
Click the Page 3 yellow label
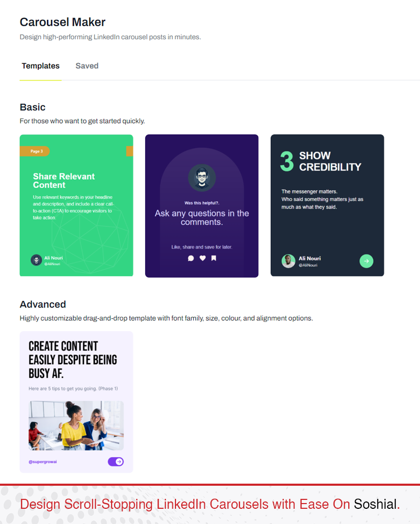(x=35, y=151)
